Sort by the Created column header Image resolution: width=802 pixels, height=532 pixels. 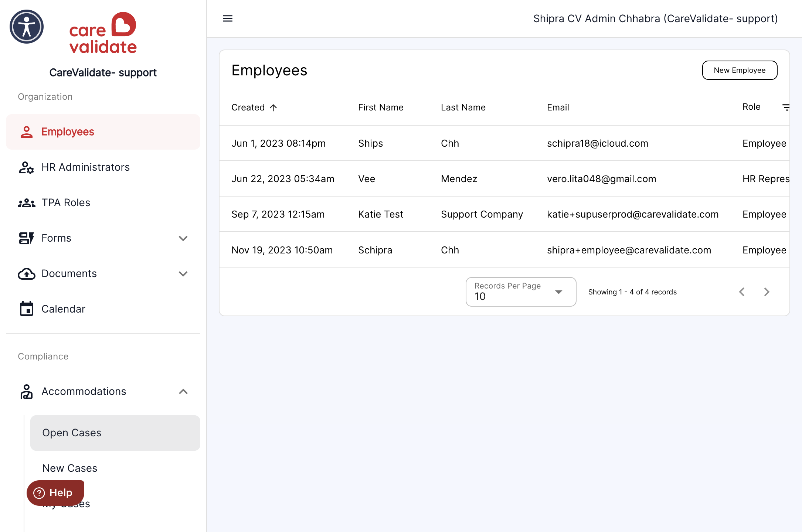248,108
